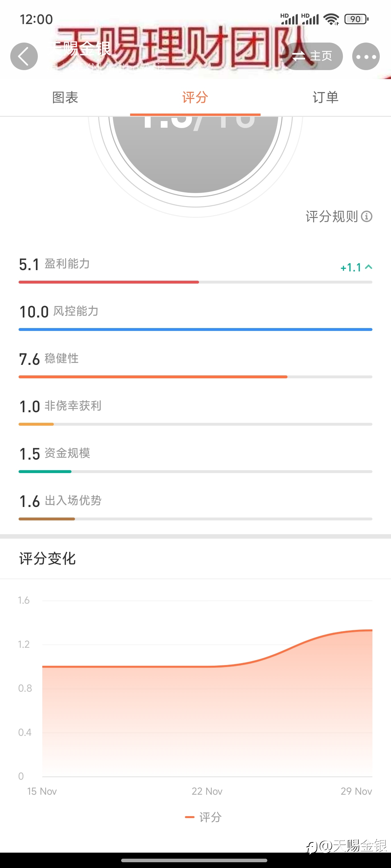Tap the 盈利能力 red progress bar
Image resolution: width=391 pixels, height=868 pixels.
195,282
